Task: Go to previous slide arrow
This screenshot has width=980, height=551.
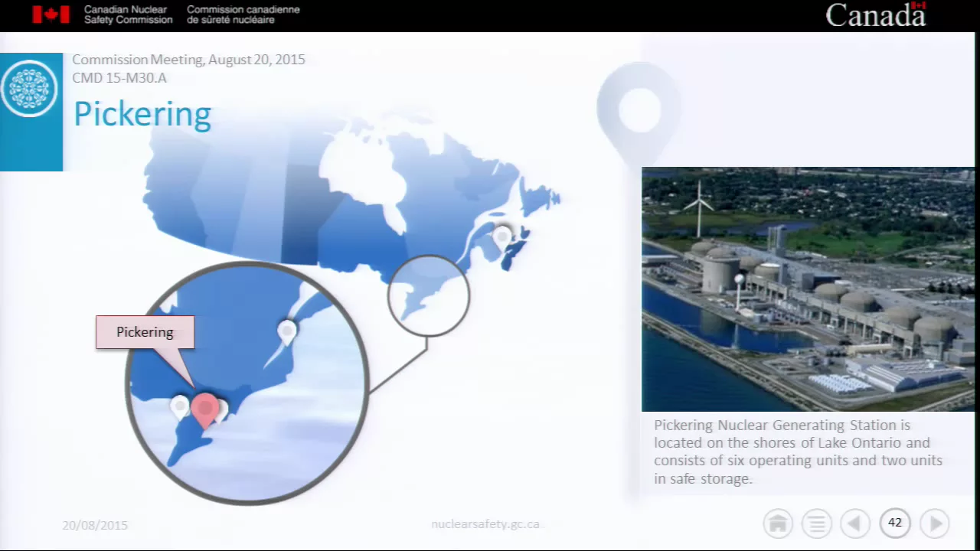Action: tap(855, 523)
